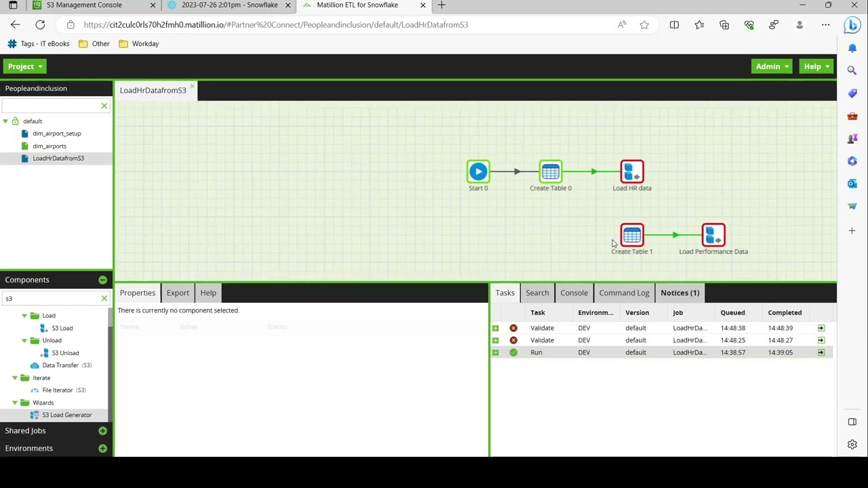Viewport: 868px width, 488px height.
Task: Select the Start 0 component on canvas
Action: (478, 171)
